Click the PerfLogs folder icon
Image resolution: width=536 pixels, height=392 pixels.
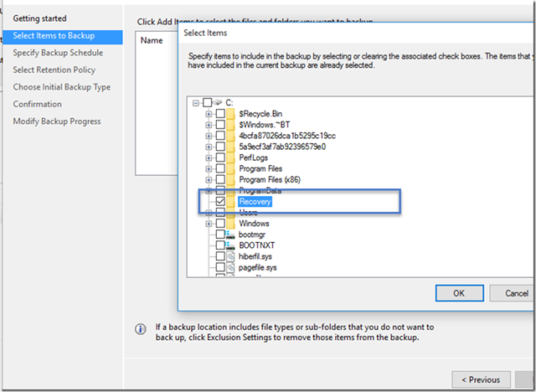231,157
